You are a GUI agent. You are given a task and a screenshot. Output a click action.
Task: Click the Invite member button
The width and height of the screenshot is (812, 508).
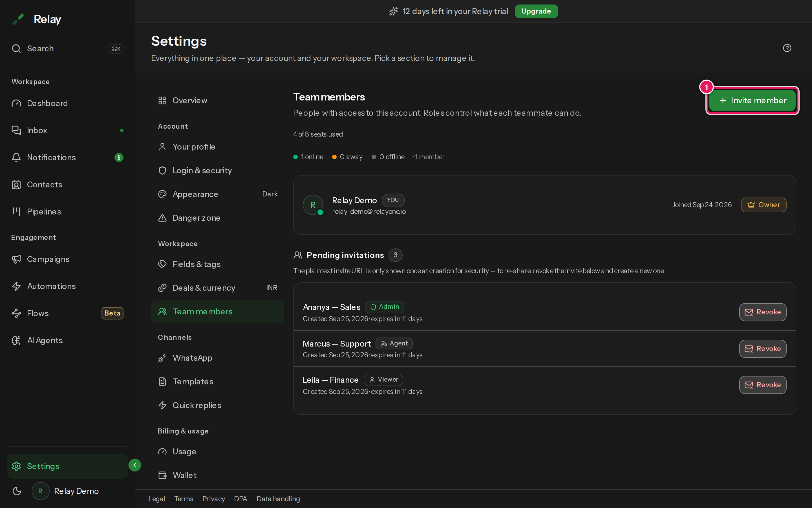(752, 100)
